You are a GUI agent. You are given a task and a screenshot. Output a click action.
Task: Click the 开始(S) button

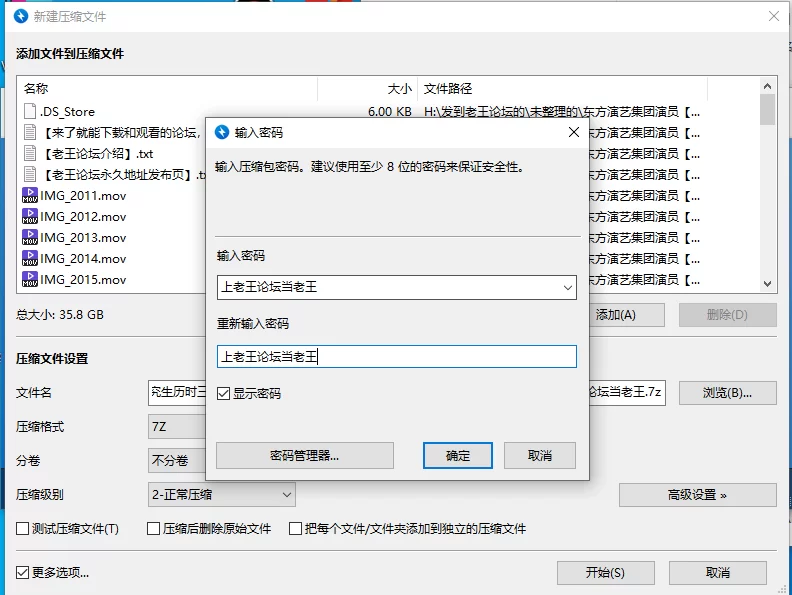(606, 573)
